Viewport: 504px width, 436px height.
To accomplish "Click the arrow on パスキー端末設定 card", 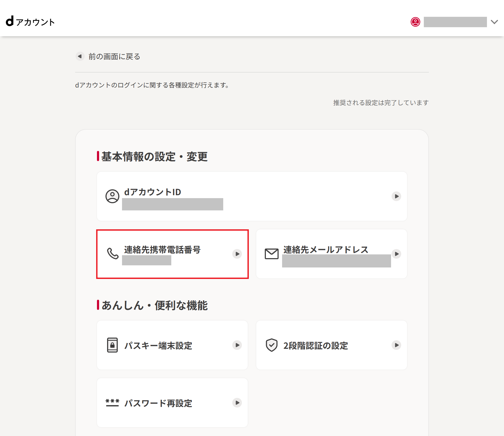I will click(237, 345).
